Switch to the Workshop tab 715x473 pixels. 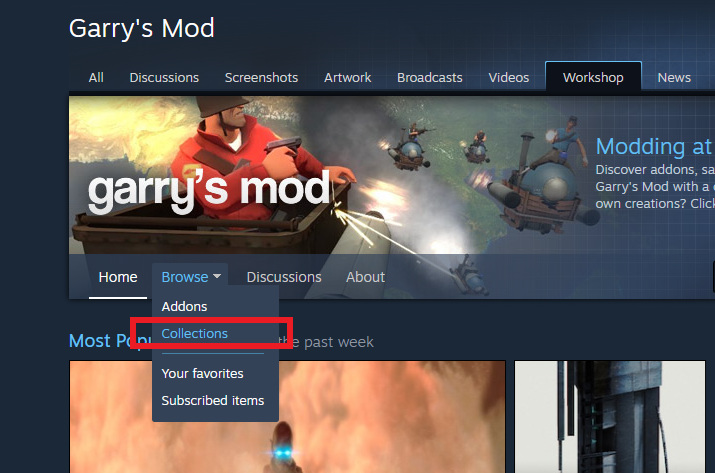593,78
